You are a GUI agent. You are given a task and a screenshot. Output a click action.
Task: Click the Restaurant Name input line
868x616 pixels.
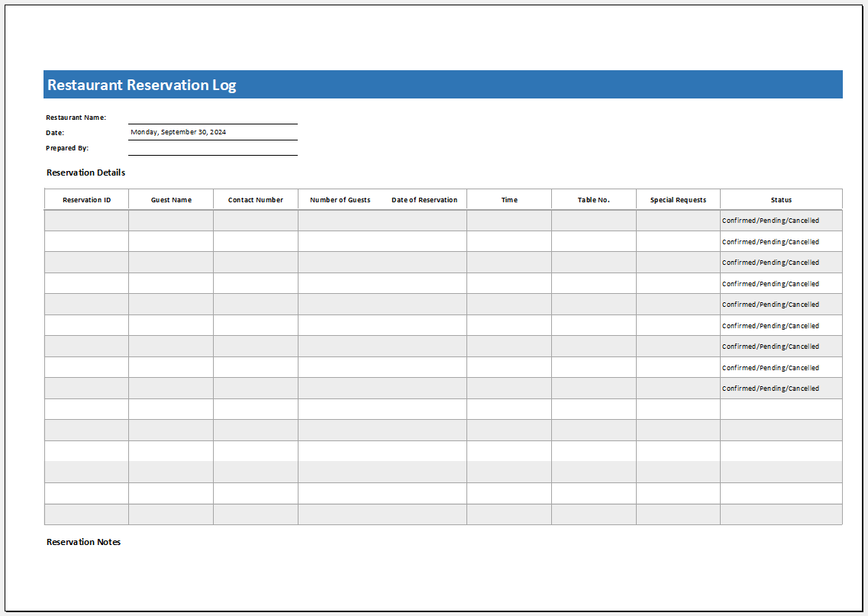[213, 117]
